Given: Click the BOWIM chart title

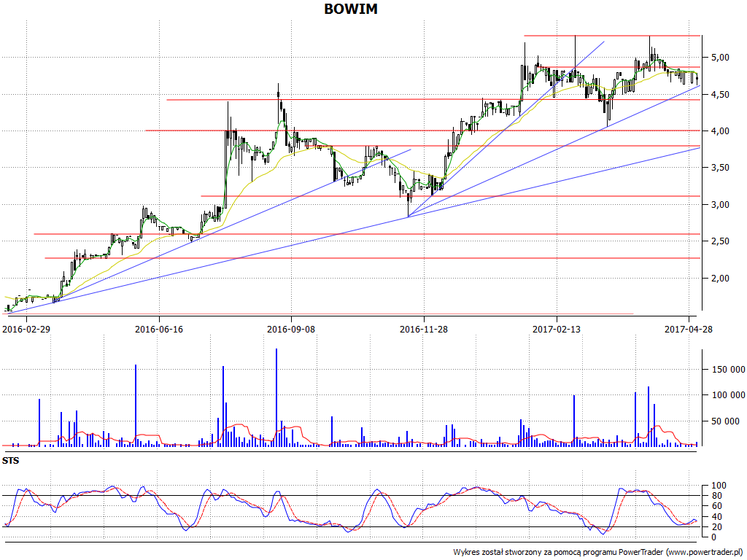Looking at the screenshot, I should 351,9.
